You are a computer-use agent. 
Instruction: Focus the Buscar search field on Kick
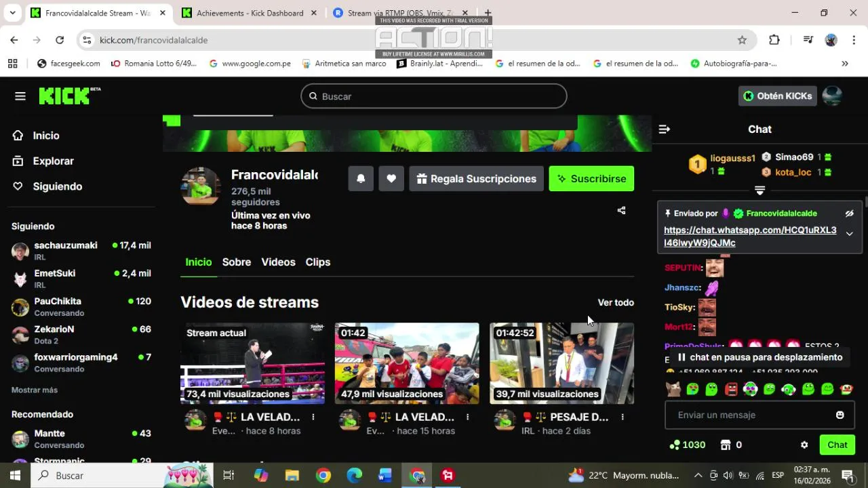(434, 96)
